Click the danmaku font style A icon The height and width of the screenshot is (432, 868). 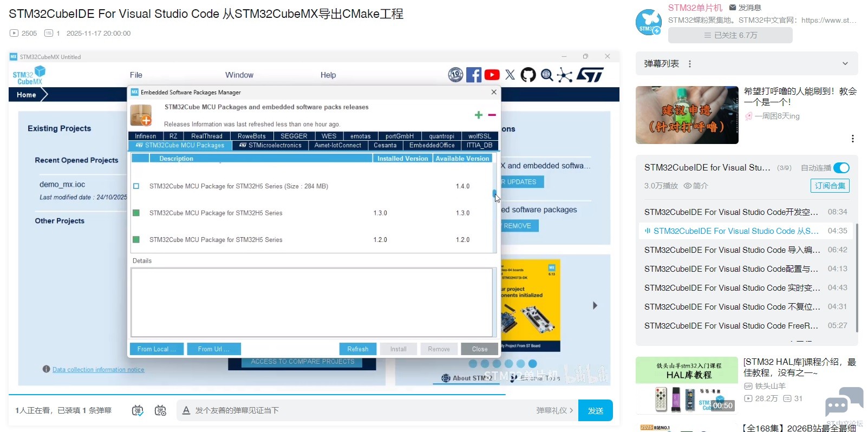tap(186, 410)
